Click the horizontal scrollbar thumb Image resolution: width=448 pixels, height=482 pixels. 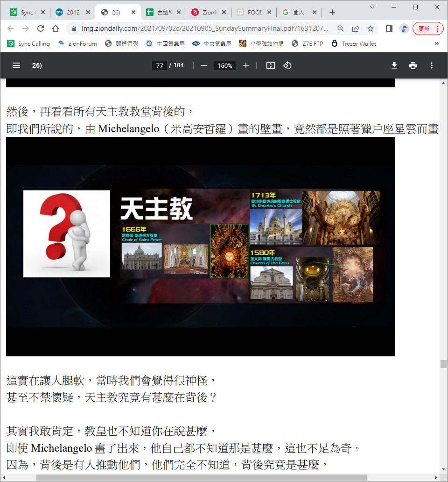[202, 477]
